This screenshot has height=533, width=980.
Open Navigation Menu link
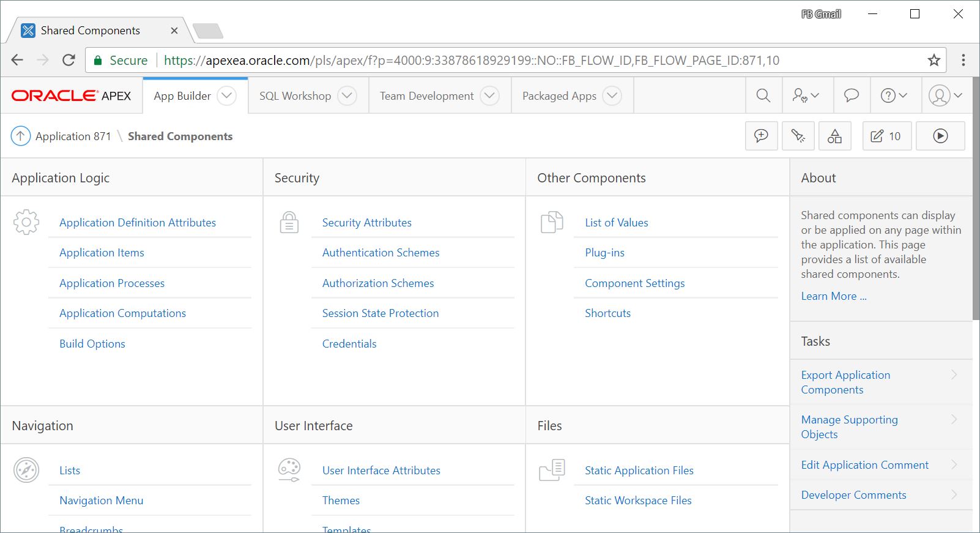[102, 501]
